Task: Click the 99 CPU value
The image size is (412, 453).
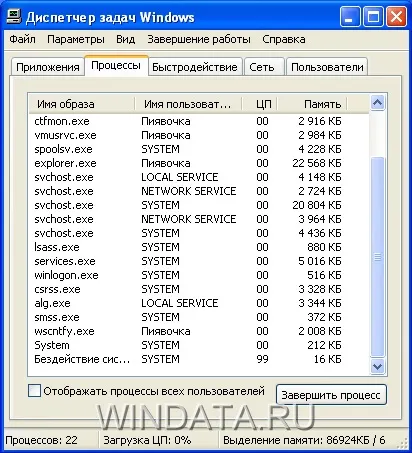Action: (x=262, y=359)
